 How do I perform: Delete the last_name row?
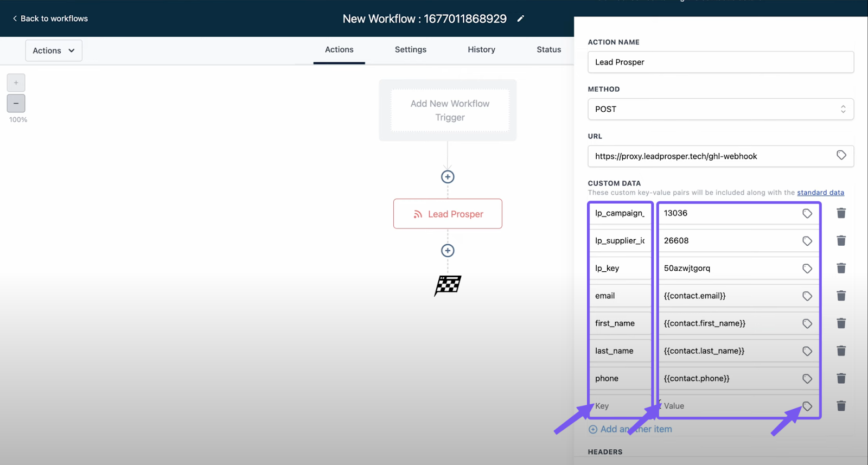[841, 351]
